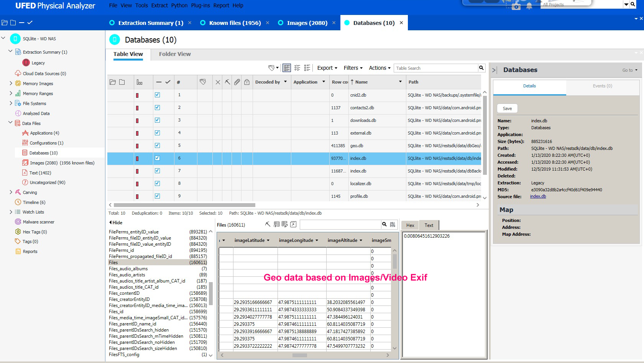Open the Malware scanner item
Viewport: 644px width, 363px height.
click(x=38, y=222)
